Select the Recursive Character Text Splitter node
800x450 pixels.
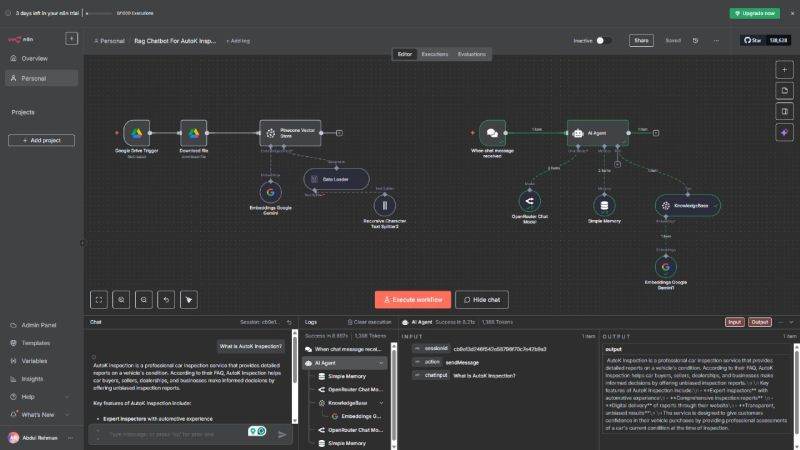[x=385, y=205]
